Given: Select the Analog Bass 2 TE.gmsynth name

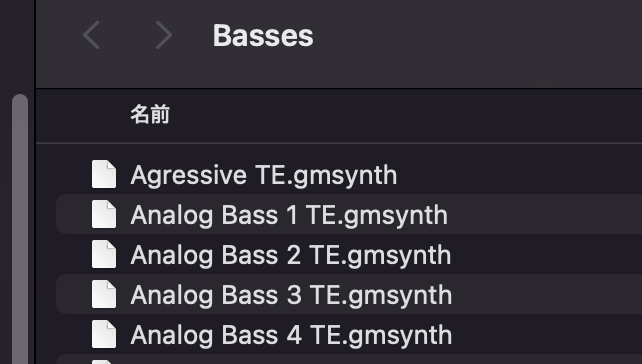Looking at the screenshot, I should coord(291,255).
